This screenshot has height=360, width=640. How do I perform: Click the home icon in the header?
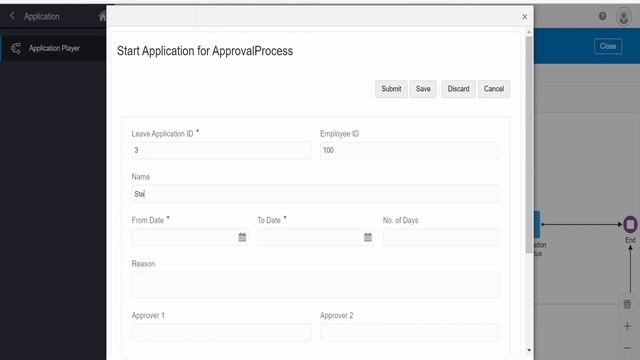pyautogui.click(x=102, y=16)
